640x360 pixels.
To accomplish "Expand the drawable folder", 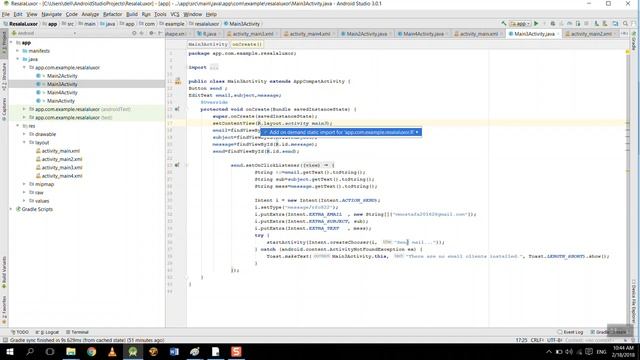I will tap(24, 134).
